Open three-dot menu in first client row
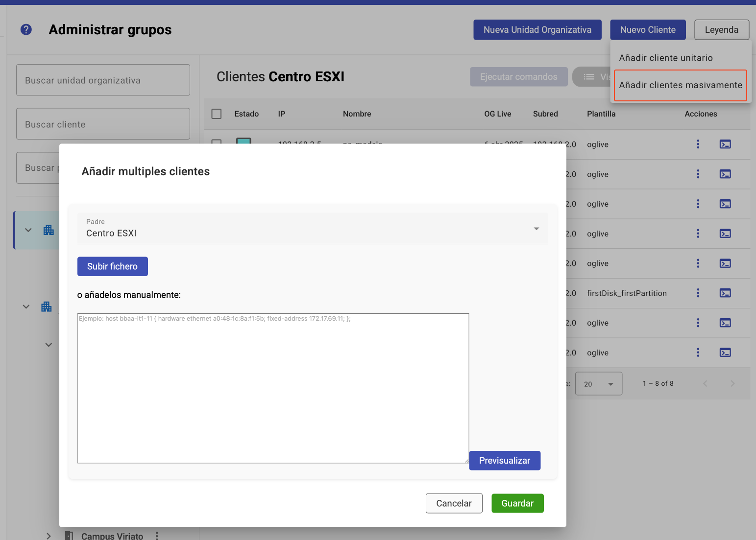 pos(698,144)
